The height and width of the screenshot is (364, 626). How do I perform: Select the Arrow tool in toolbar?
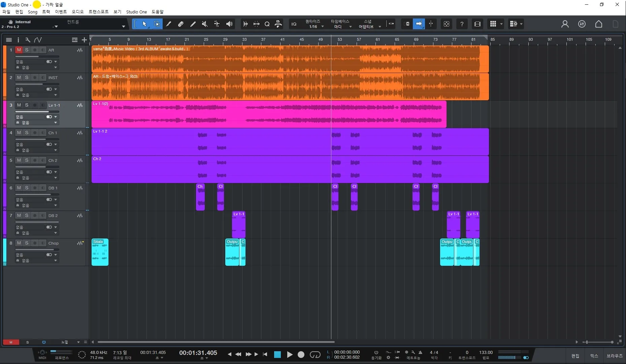(144, 24)
